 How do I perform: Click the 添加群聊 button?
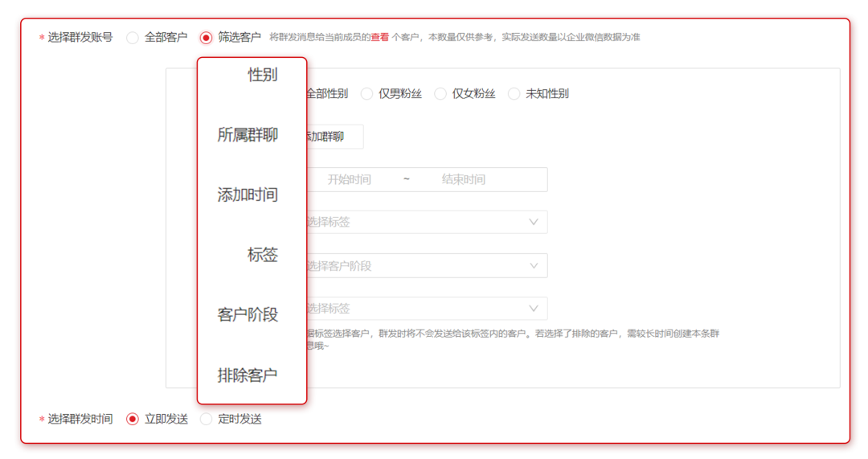tap(331, 137)
